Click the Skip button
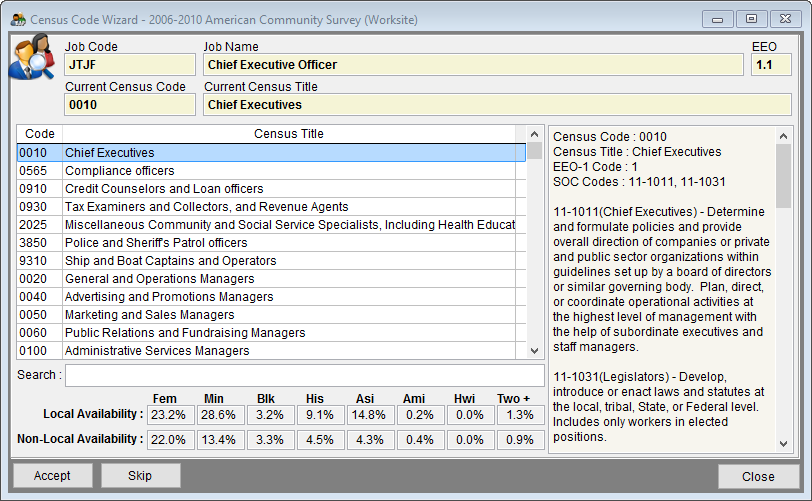Screen dimensions: 812x501 pos(140,476)
